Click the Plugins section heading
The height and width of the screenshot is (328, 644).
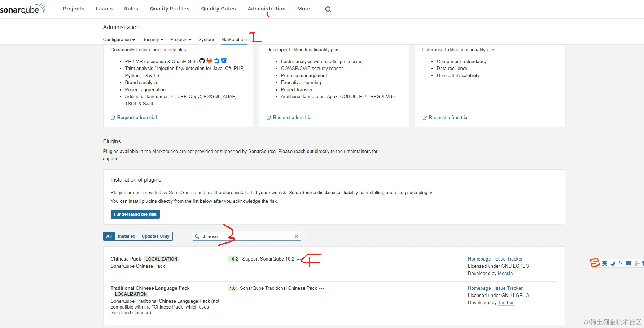112,141
